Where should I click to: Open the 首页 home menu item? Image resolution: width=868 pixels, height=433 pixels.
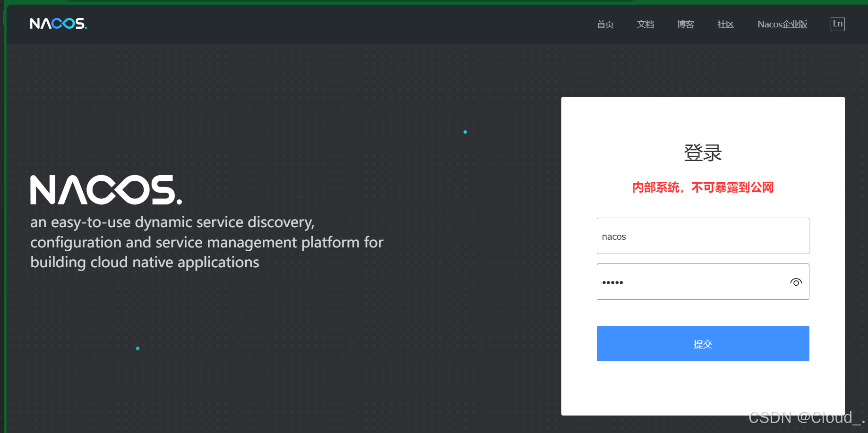pos(605,24)
